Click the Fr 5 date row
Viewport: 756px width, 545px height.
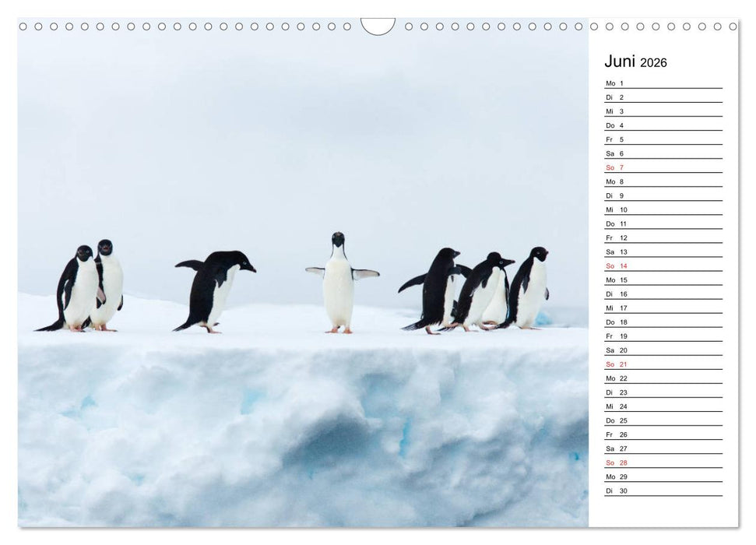tap(663, 139)
